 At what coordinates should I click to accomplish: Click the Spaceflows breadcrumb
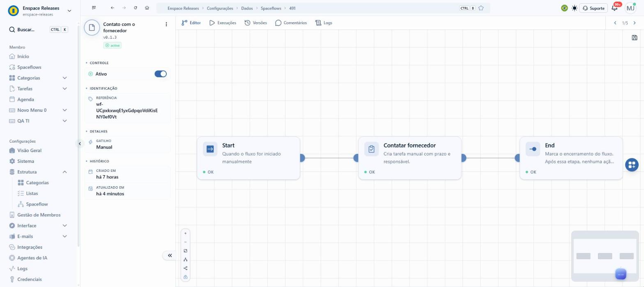tap(271, 8)
